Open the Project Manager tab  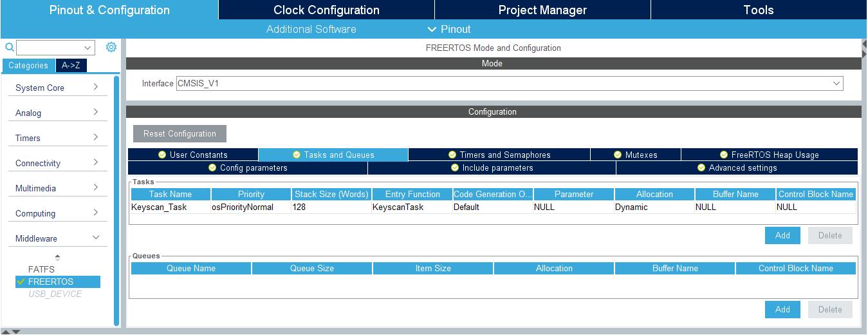[x=542, y=10]
